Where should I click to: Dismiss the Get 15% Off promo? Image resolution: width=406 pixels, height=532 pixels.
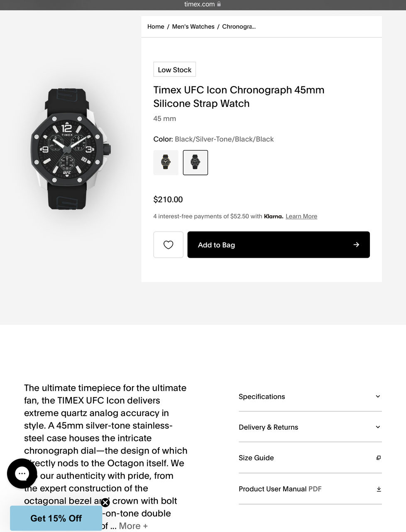(x=105, y=503)
